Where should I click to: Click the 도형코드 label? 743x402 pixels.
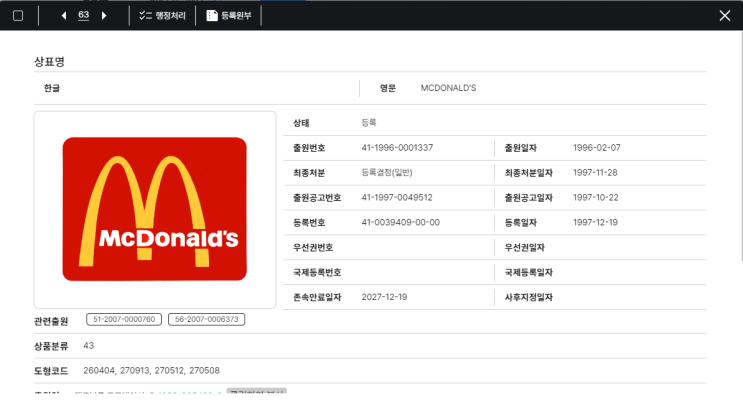(51, 371)
